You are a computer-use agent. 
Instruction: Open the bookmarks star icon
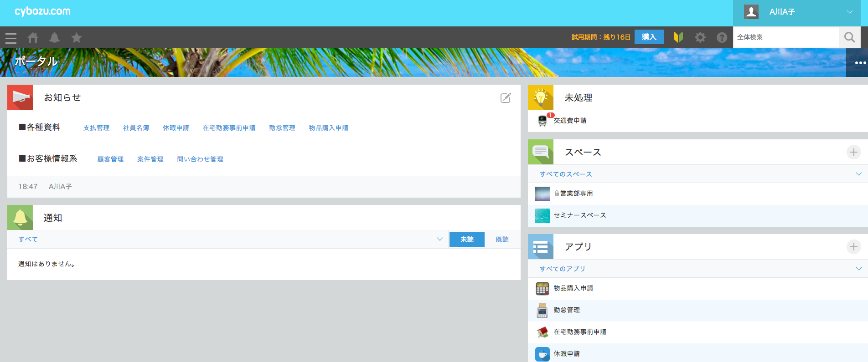77,38
